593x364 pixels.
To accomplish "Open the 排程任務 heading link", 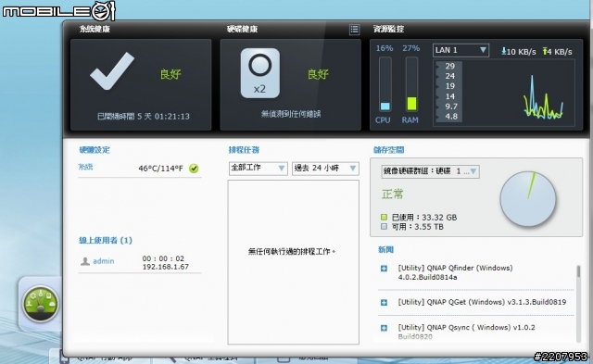I will pos(244,150).
